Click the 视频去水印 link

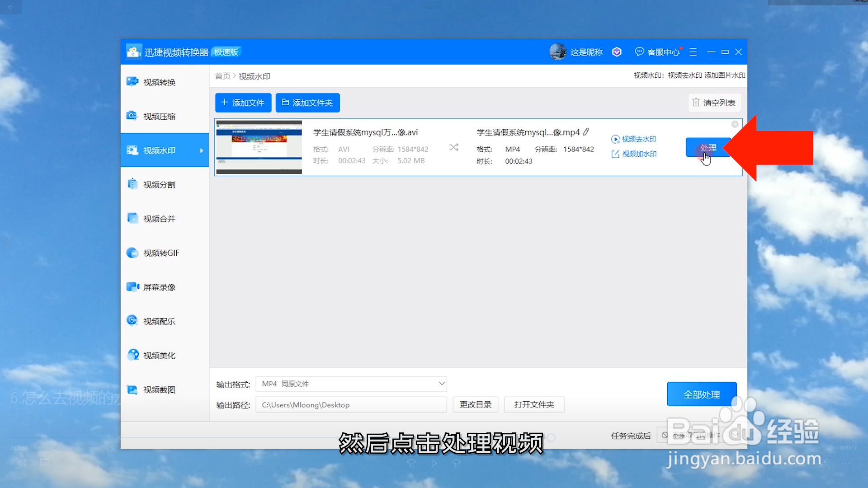634,139
